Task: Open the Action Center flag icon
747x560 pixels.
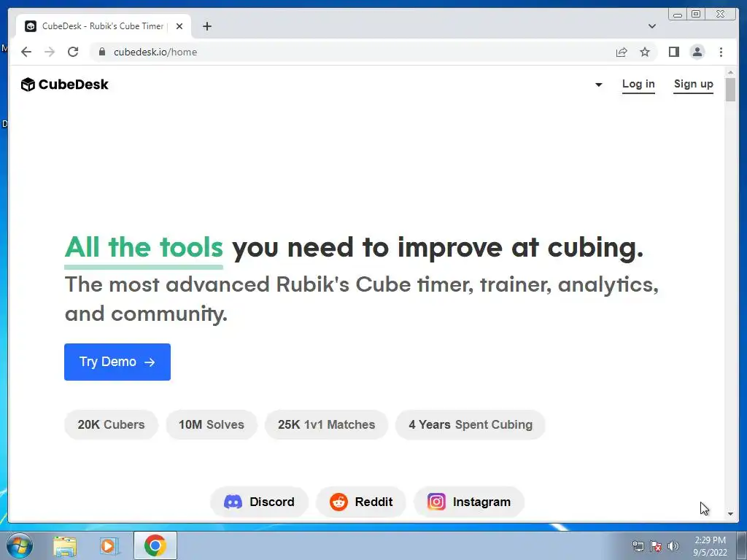Action: tap(656, 546)
